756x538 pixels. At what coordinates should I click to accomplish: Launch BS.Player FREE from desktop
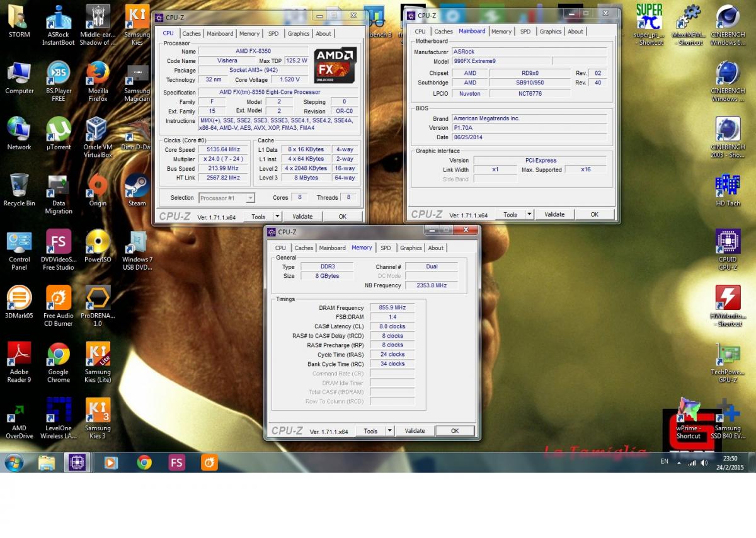[x=59, y=81]
